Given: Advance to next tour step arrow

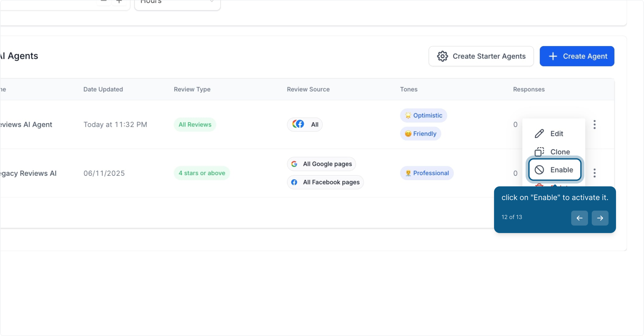Looking at the screenshot, I should point(600,218).
